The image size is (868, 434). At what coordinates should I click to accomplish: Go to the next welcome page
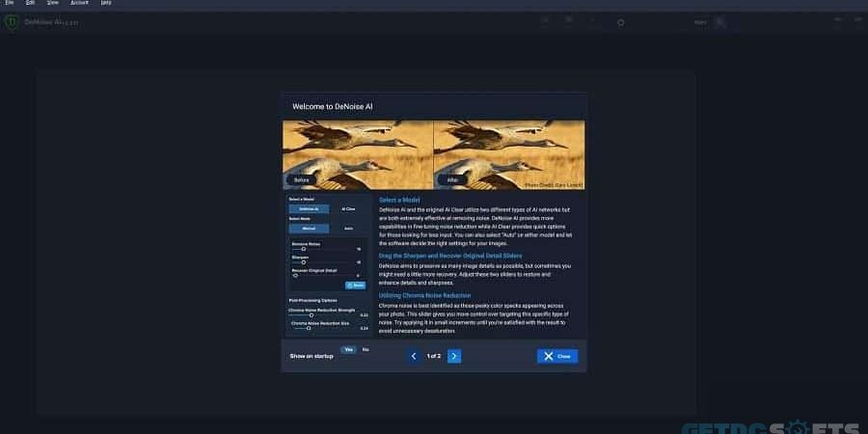click(x=454, y=356)
